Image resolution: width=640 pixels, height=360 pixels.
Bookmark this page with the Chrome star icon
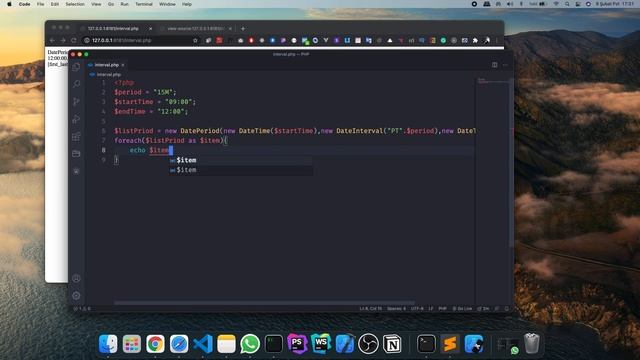[x=195, y=40]
